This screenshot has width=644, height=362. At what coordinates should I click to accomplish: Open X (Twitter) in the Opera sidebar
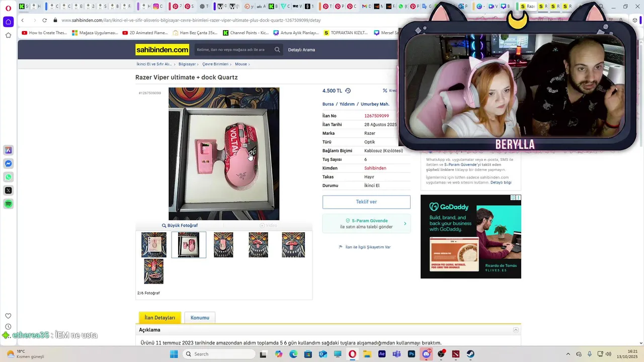pos(8,191)
